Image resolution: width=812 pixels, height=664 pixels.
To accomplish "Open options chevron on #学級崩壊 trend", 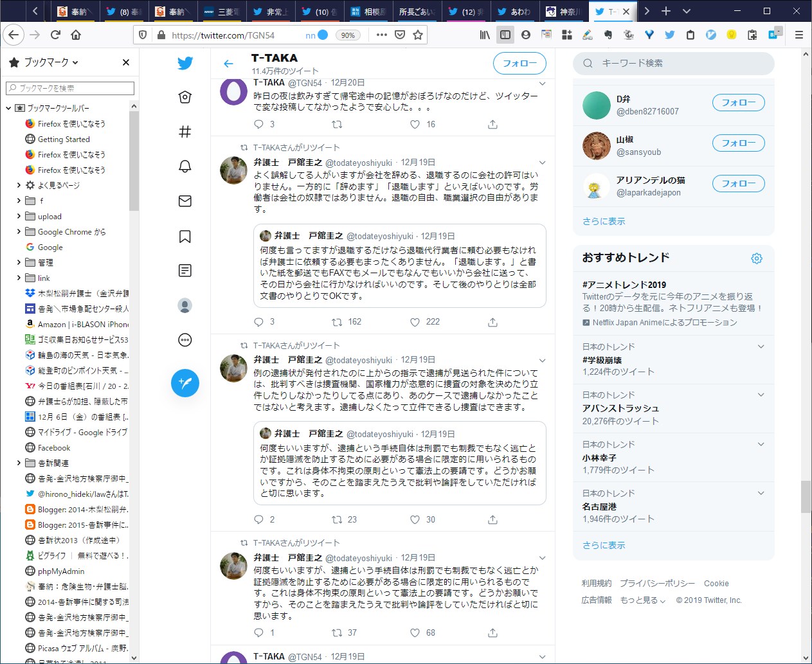I will (x=761, y=346).
